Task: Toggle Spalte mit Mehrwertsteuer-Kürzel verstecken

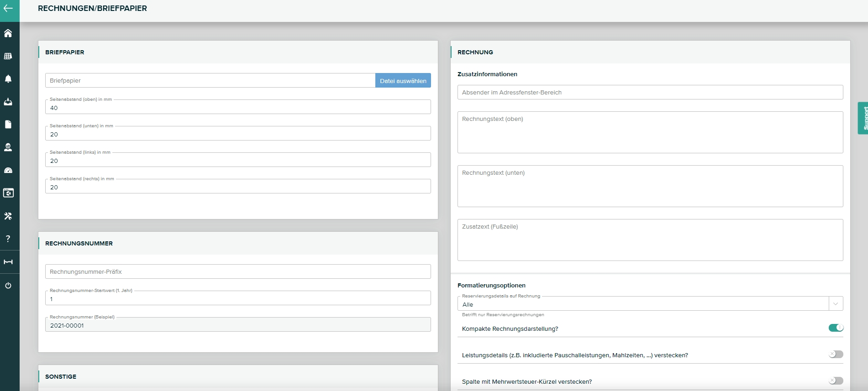Action: (x=836, y=381)
